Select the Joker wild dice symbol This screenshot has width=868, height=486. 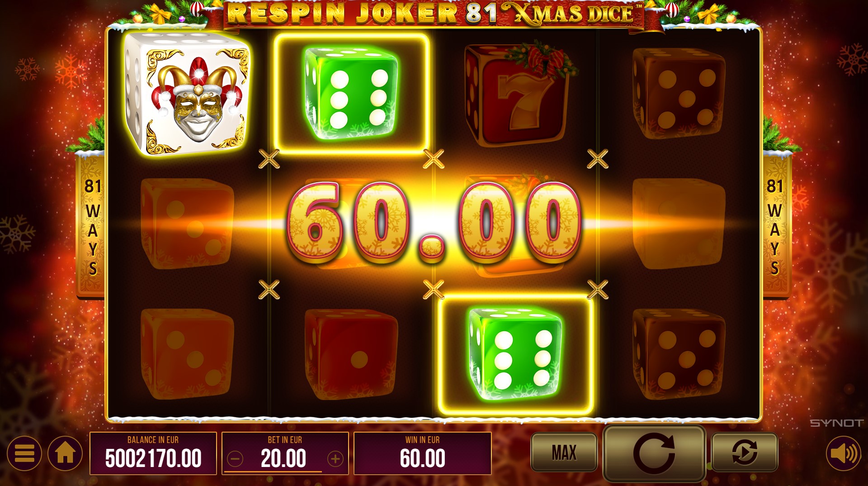[x=187, y=94]
